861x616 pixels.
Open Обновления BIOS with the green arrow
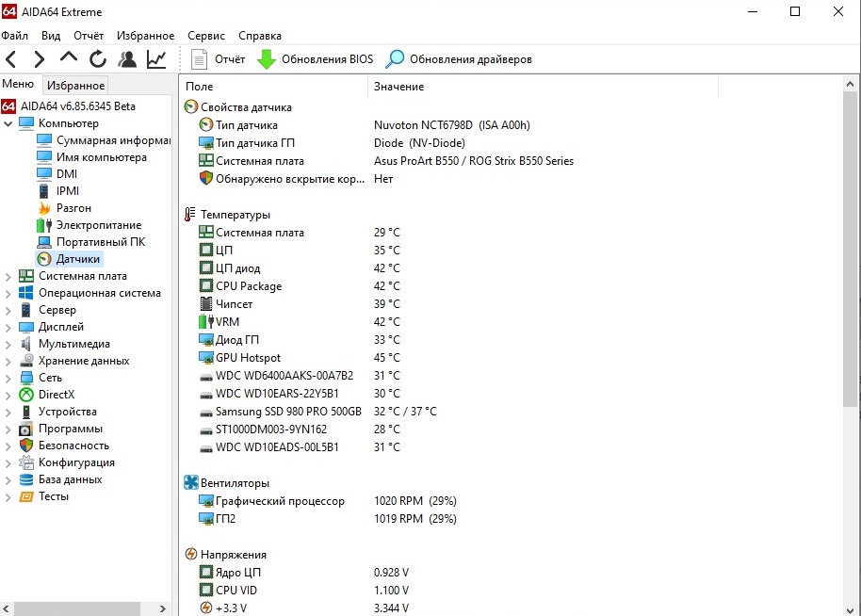pos(316,58)
